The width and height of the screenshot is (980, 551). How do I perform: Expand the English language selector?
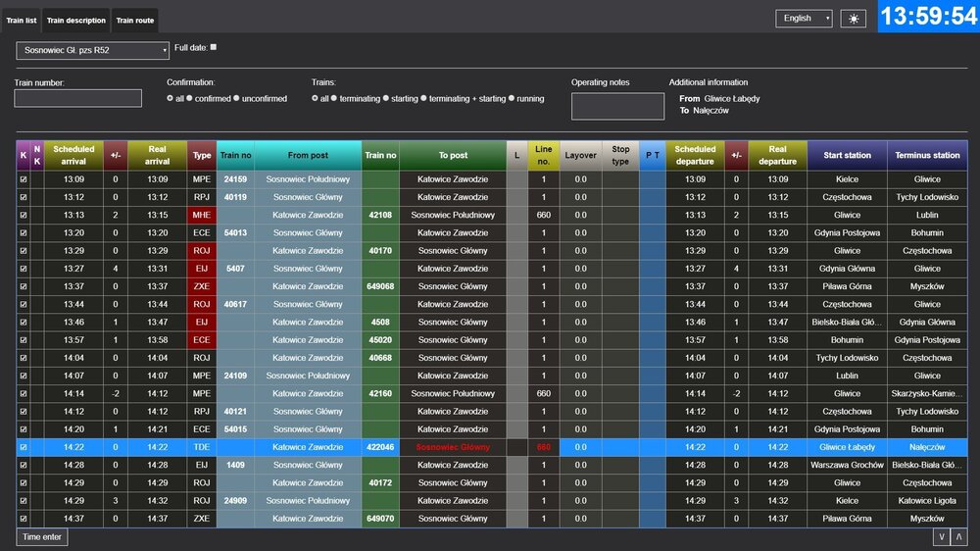(x=804, y=19)
